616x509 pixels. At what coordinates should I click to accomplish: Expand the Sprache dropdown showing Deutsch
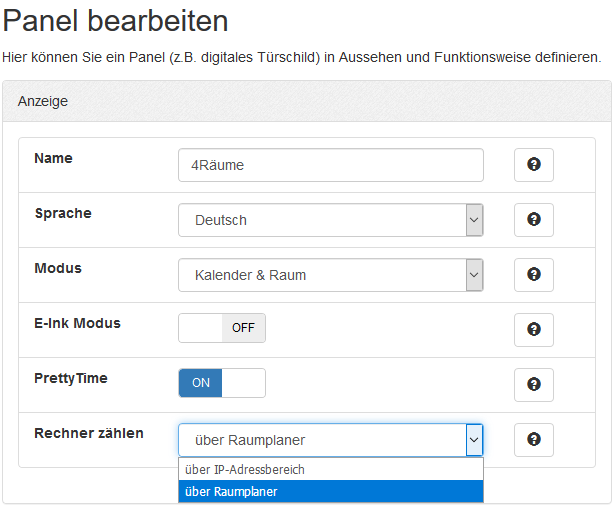330,220
